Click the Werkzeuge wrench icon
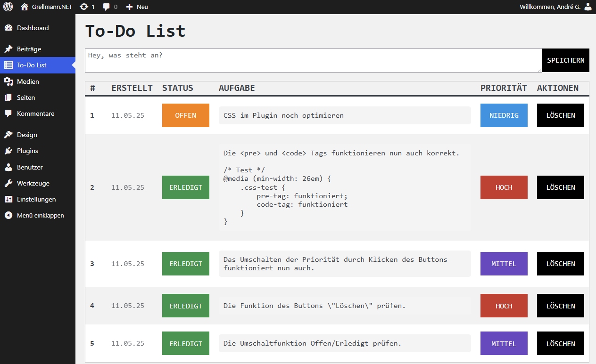The image size is (596, 364). (x=8, y=184)
